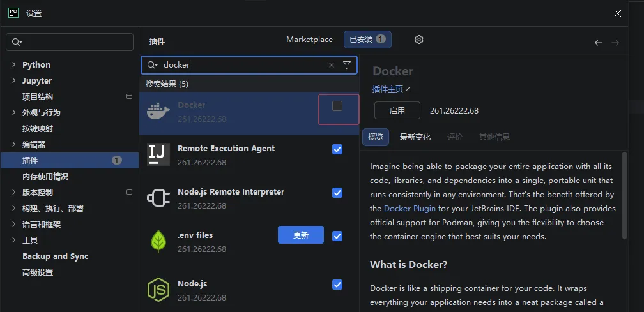The image size is (644, 312).
Task: Close the settings dialog
Action: [617, 13]
